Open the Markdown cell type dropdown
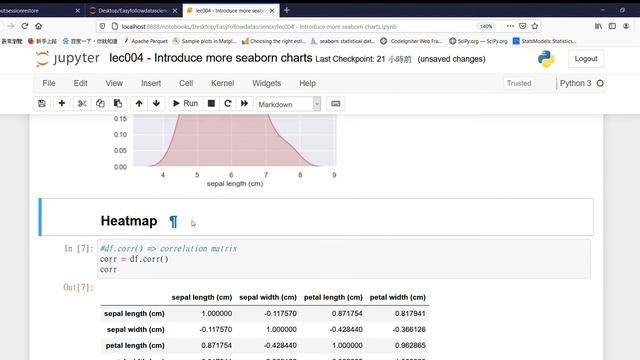 [x=288, y=104]
